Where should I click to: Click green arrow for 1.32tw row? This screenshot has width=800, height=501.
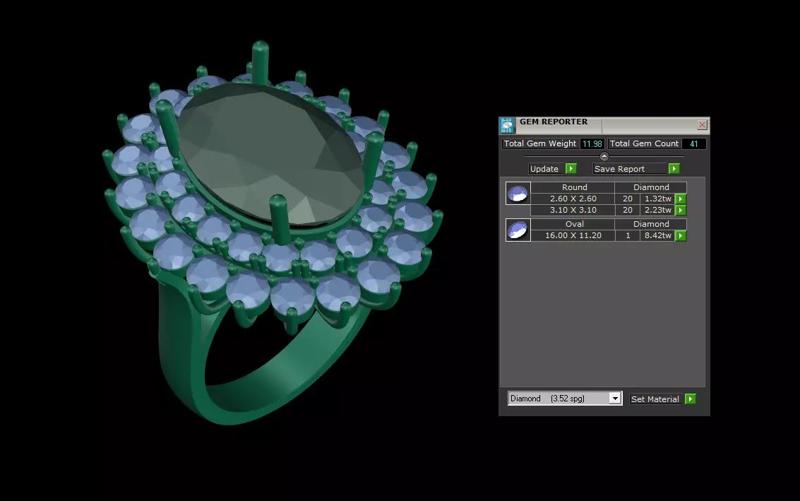(x=681, y=199)
